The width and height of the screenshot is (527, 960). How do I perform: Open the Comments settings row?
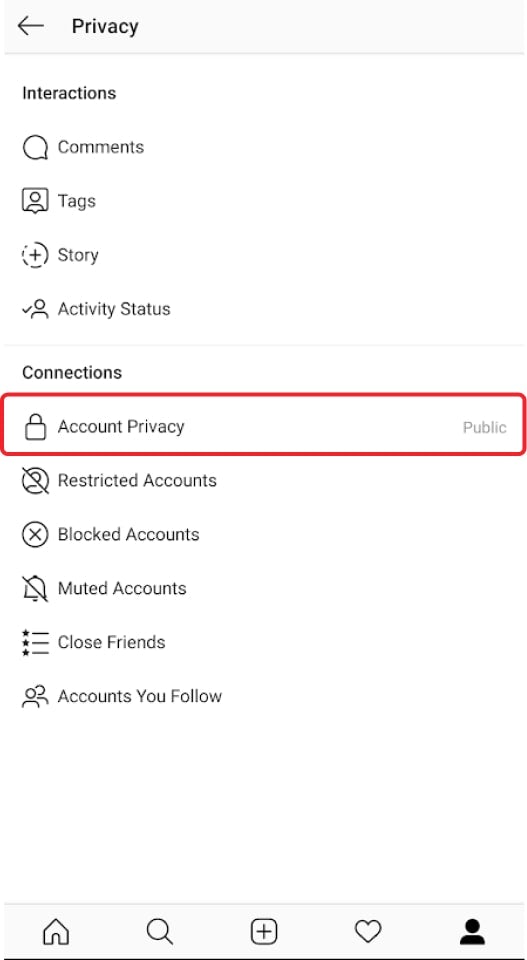pos(263,148)
